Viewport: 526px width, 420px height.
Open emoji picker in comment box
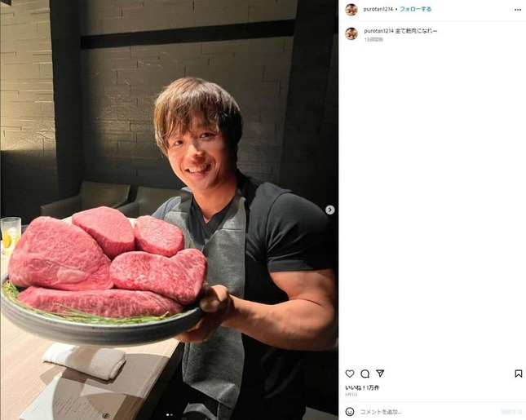350,412
